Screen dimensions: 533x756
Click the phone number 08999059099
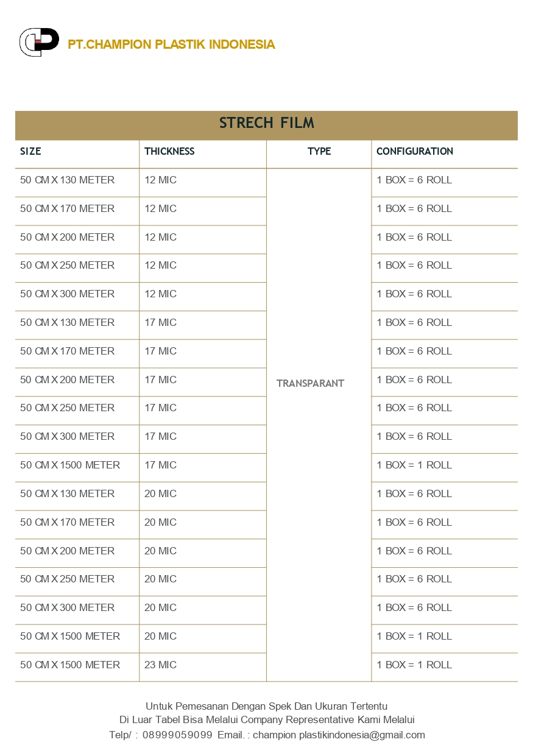[x=177, y=735]
